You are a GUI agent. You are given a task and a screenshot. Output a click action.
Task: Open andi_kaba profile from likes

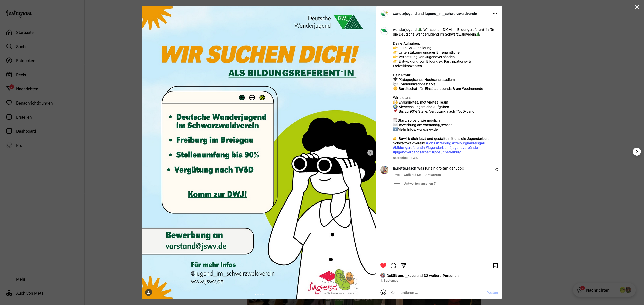coord(407,276)
